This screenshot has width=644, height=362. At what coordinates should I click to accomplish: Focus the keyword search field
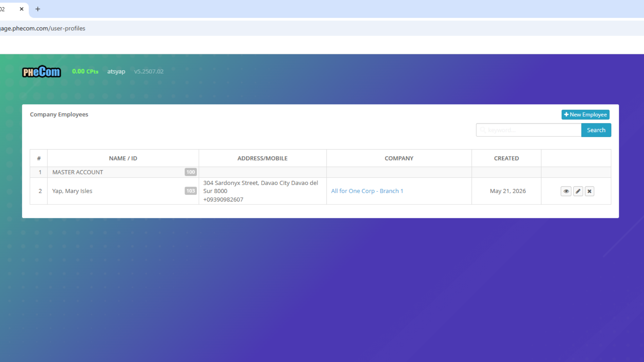click(x=529, y=130)
